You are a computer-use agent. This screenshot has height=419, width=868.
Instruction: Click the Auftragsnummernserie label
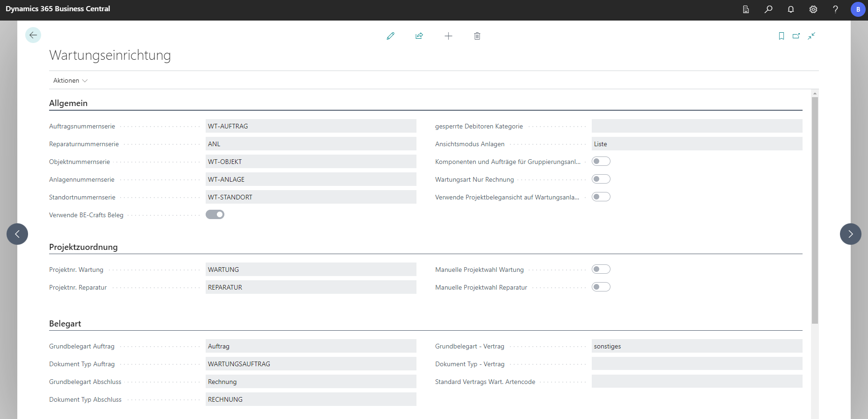pyautogui.click(x=82, y=126)
